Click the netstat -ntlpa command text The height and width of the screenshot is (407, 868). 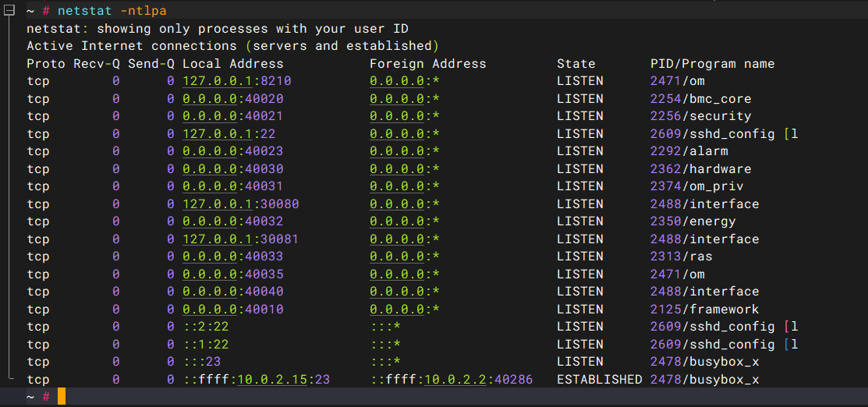[x=112, y=11]
